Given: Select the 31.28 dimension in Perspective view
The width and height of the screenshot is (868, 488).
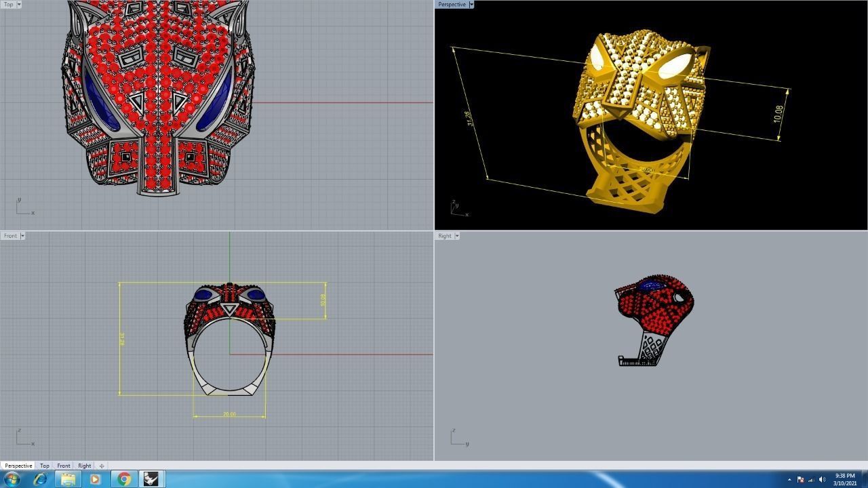Looking at the screenshot, I should click(469, 119).
